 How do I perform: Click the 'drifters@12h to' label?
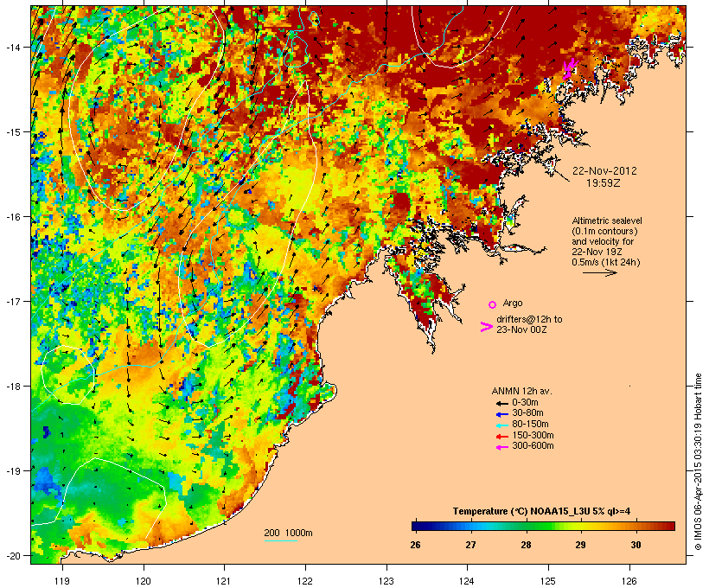tap(529, 319)
